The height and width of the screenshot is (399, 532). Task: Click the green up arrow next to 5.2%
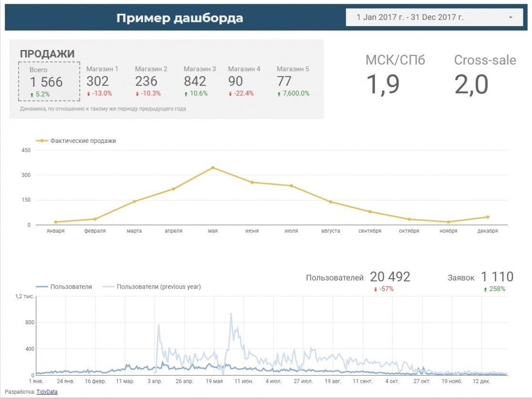(x=32, y=95)
